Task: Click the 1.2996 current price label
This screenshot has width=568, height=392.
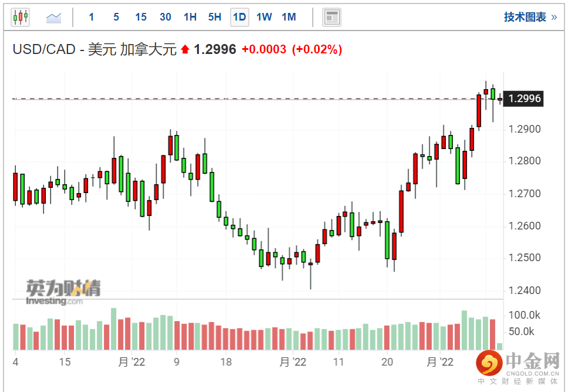Action: 525,99
